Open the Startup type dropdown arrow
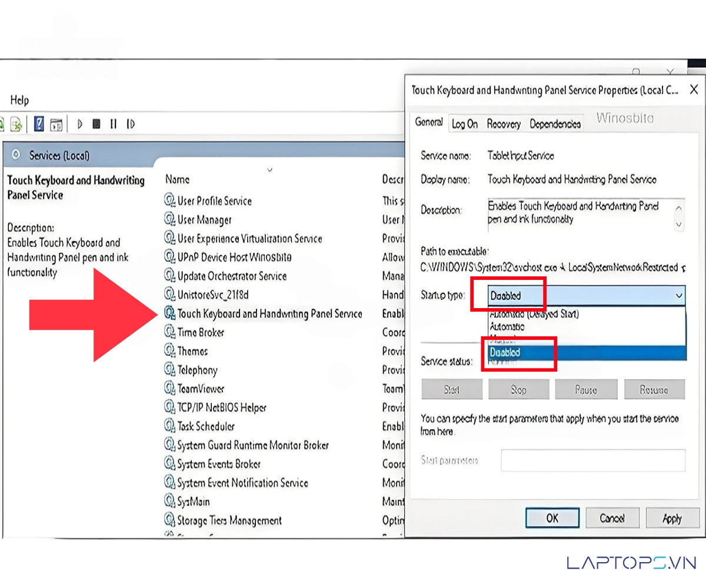706x588 pixels. [679, 296]
